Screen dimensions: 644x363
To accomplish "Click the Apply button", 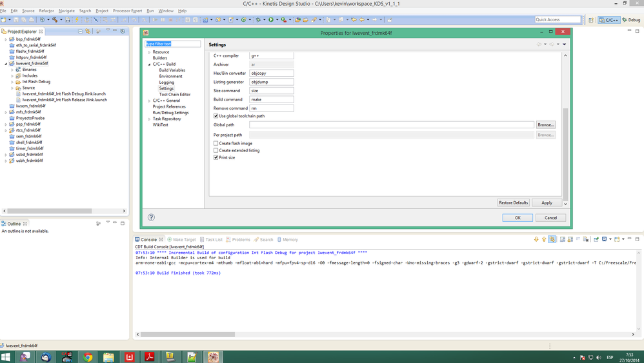I will [x=547, y=202].
